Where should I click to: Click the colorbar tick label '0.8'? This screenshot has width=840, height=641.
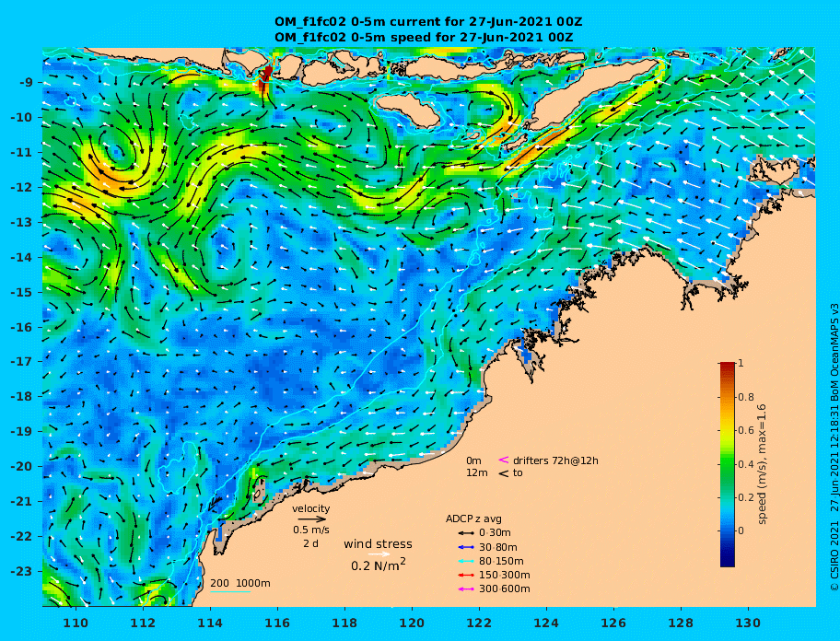[x=746, y=397]
